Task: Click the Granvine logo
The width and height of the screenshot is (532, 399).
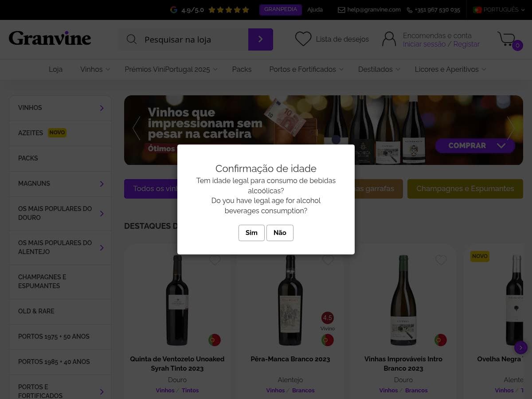Action: tap(50, 39)
